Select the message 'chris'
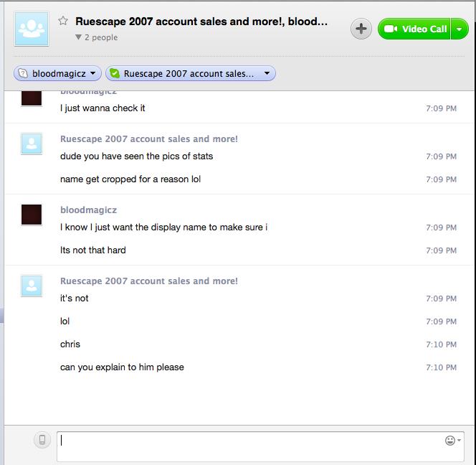 pyautogui.click(x=70, y=344)
